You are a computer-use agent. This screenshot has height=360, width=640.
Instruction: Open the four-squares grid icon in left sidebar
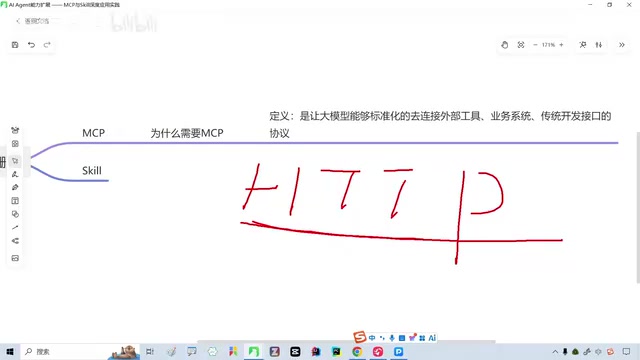15,144
